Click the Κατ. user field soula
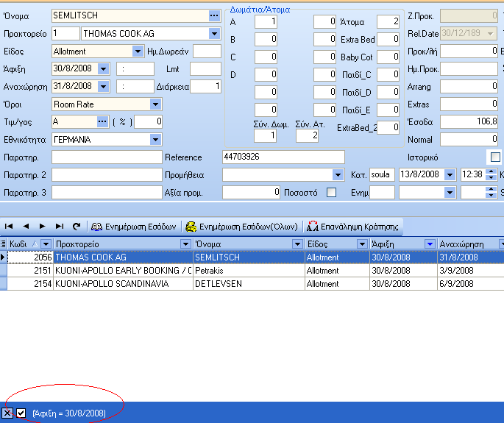This screenshot has width=504, height=423. [x=382, y=175]
